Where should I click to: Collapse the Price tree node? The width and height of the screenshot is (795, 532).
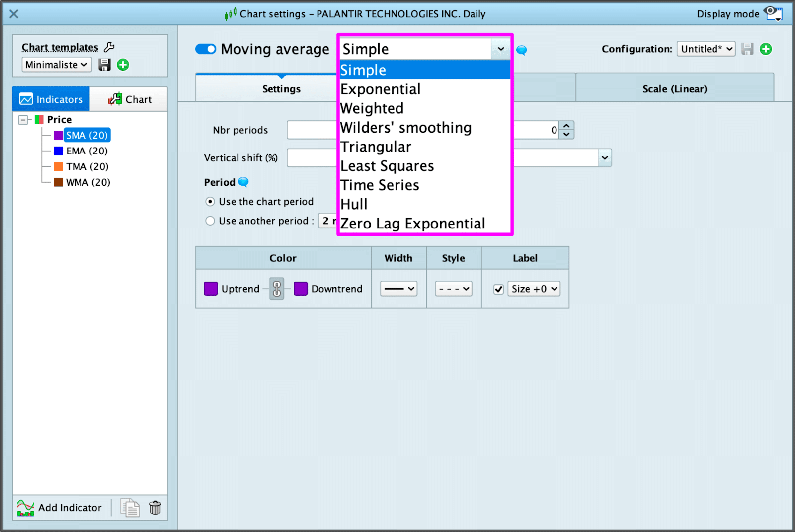pyautogui.click(x=23, y=120)
